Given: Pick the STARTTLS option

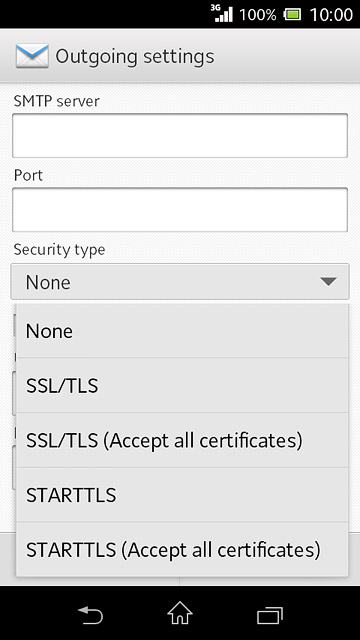Looking at the screenshot, I should [x=182, y=495].
